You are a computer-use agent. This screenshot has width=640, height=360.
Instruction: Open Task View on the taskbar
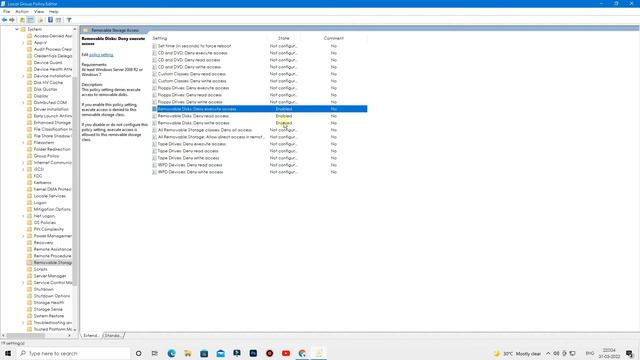(x=155, y=353)
